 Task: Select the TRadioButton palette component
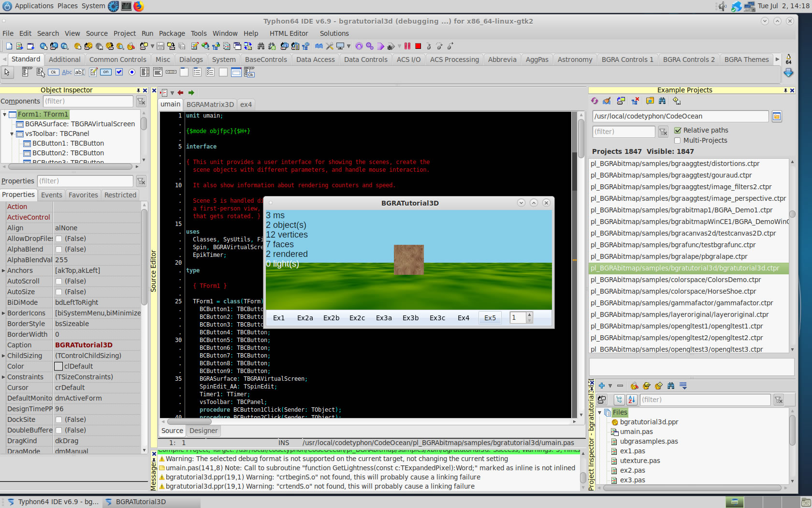coord(132,73)
